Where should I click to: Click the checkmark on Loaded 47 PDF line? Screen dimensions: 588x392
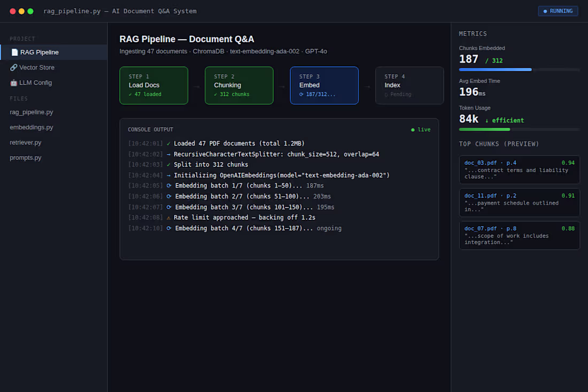click(x=169, y=144)
